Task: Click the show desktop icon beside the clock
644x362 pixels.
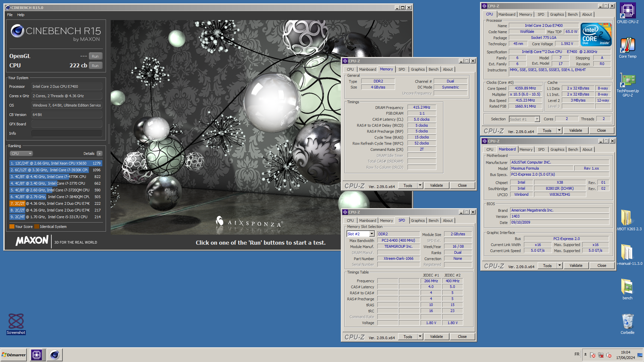Action: 640,355
